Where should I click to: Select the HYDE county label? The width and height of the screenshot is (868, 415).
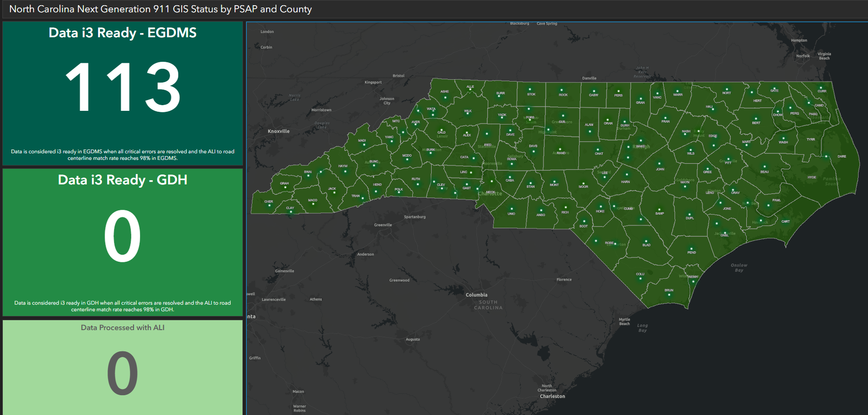tap(811, 177)
